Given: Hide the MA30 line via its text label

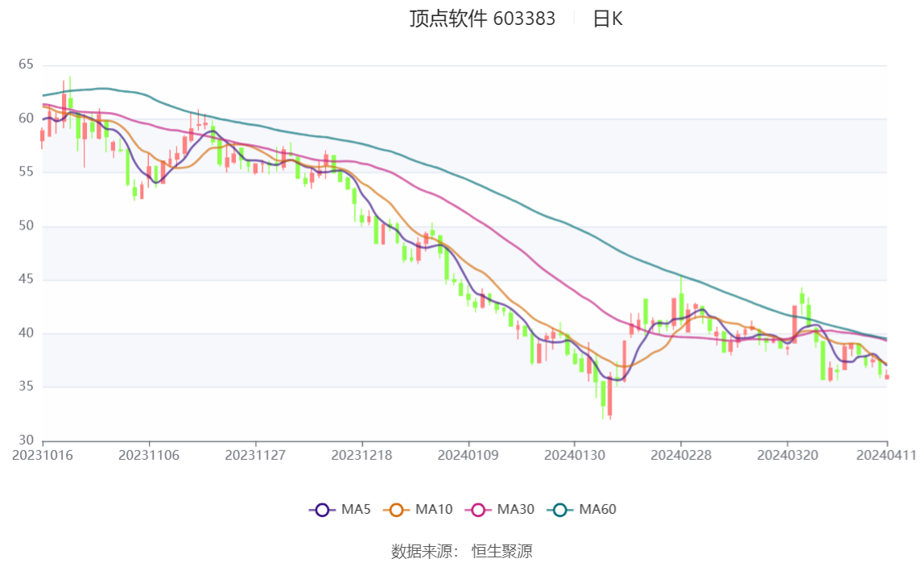Looking at the screenshot, I should [515, 509].
